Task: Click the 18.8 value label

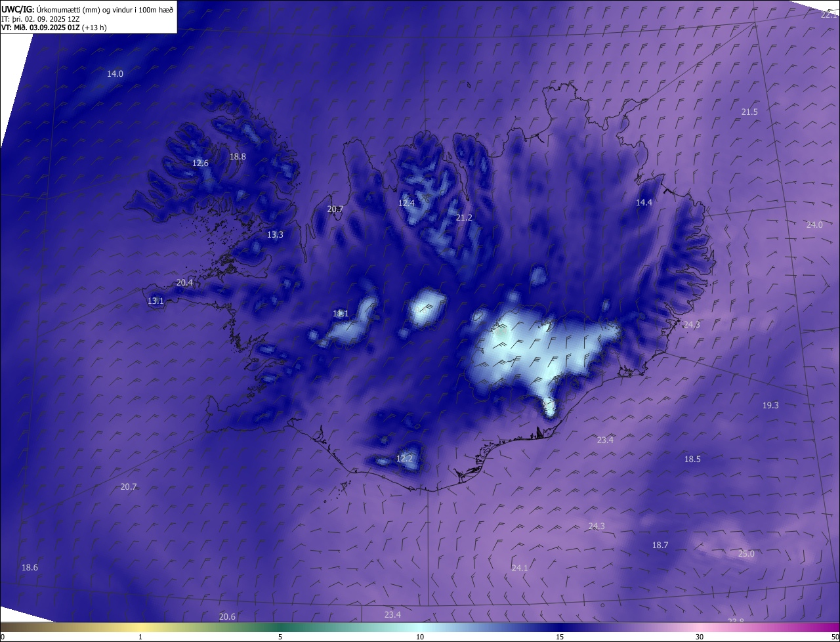Action: tap(238, 157)
